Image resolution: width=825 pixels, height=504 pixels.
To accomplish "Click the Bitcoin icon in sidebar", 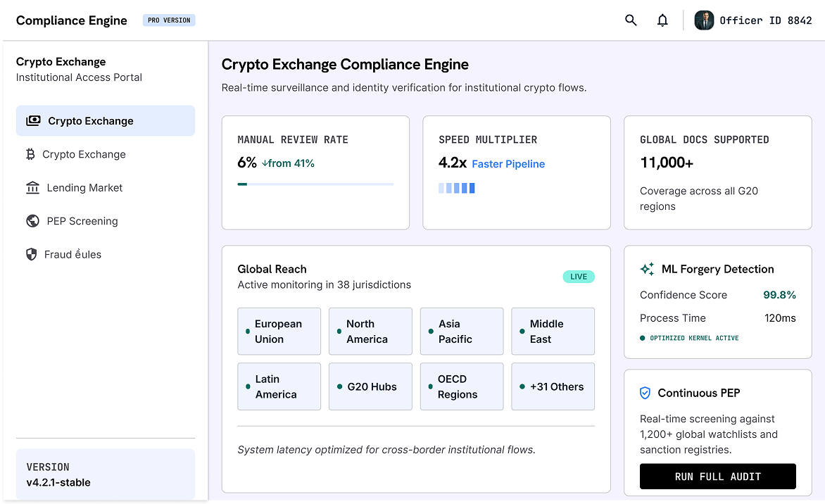I will [30, 154].
